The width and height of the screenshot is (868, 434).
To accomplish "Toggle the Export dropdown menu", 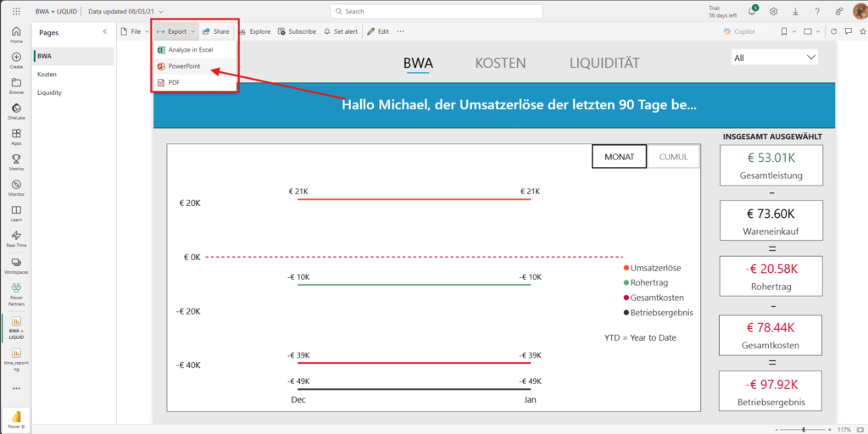I will tap(175, 31).
